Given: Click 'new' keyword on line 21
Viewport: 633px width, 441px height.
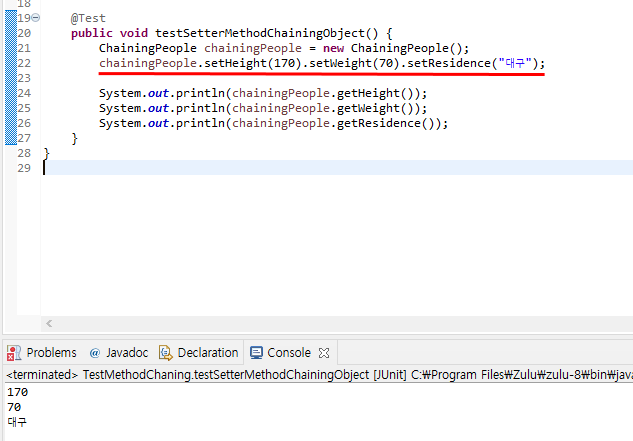Looking at the screenshot, I should [333, 48].
